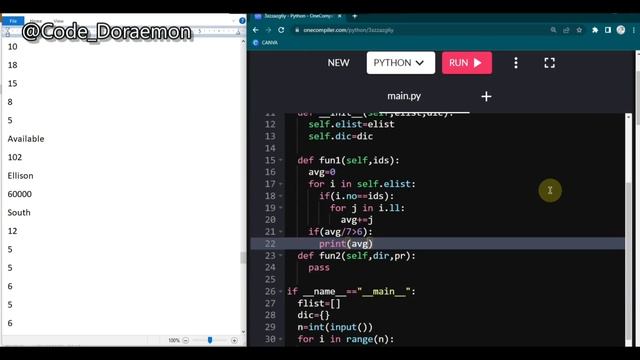
Task: Collapse the main block at line 26
Action: (281, 291)
